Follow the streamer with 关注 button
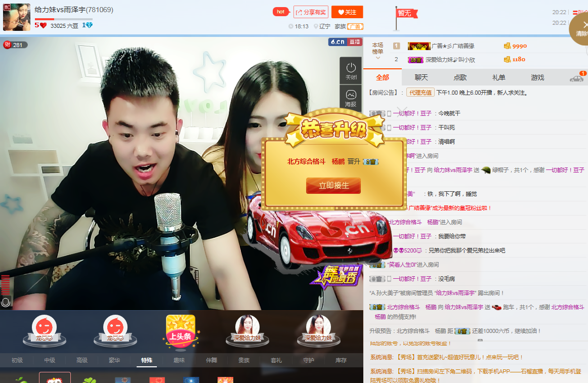Screen dimensions: 588x383 pyautogui.click(x=347, y=12)
